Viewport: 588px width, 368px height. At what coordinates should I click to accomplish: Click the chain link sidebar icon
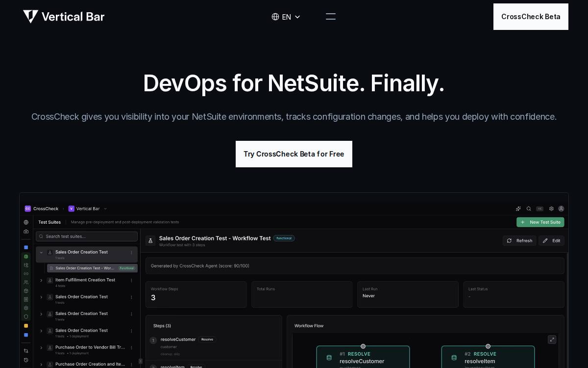[x=26, y=274]
